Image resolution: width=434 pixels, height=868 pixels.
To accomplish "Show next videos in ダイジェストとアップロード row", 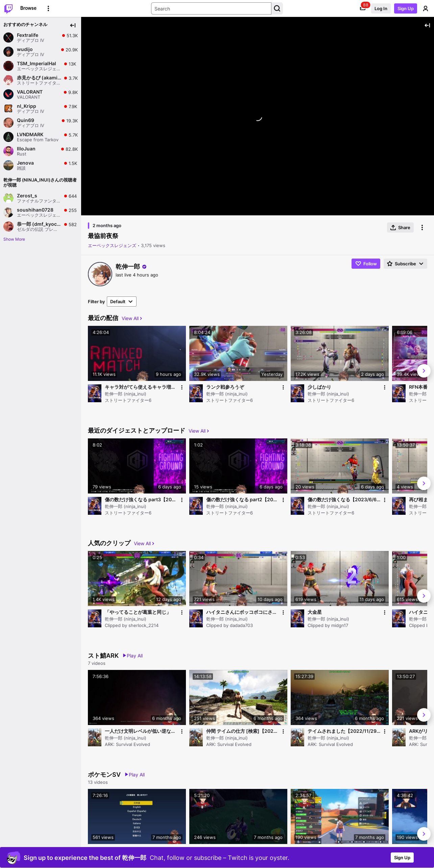I will [424, 483].
